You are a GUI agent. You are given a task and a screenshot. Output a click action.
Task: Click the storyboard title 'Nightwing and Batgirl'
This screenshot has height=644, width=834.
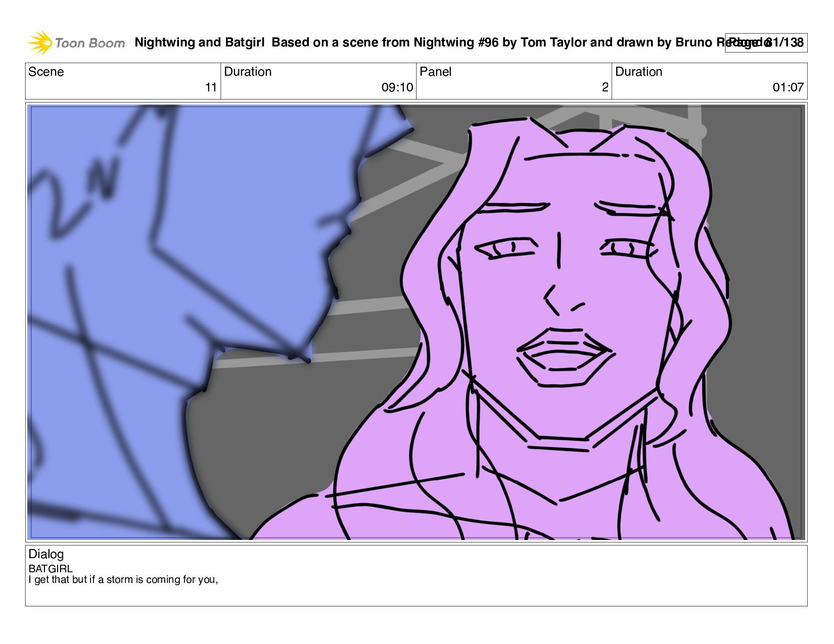click(x=200, y=42)
